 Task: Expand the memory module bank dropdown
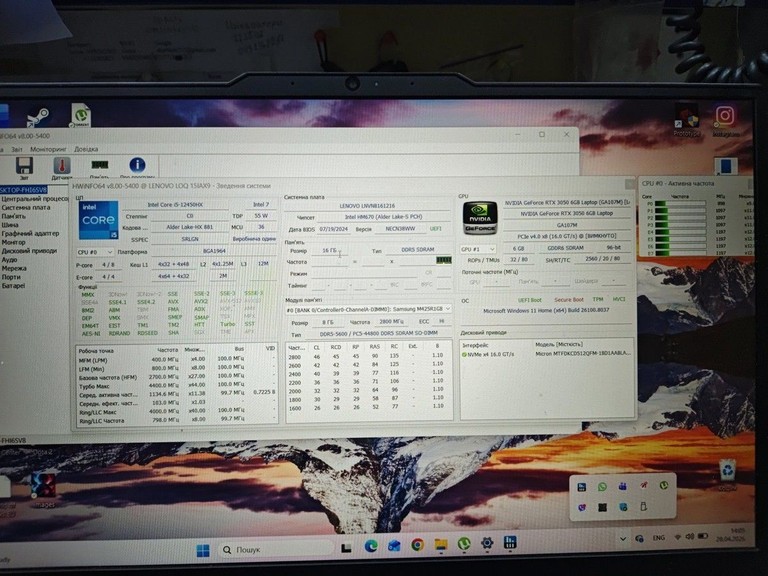click(x=368, y=310)
